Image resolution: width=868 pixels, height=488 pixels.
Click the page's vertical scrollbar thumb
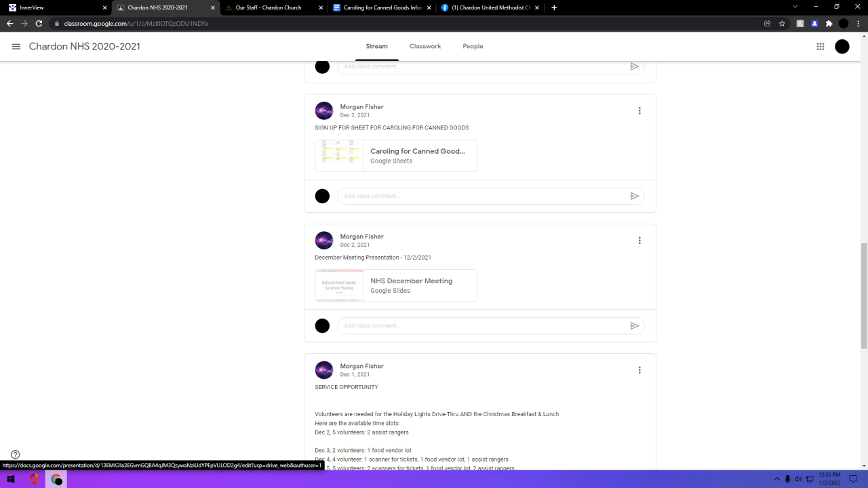click(x=864, y=296)
